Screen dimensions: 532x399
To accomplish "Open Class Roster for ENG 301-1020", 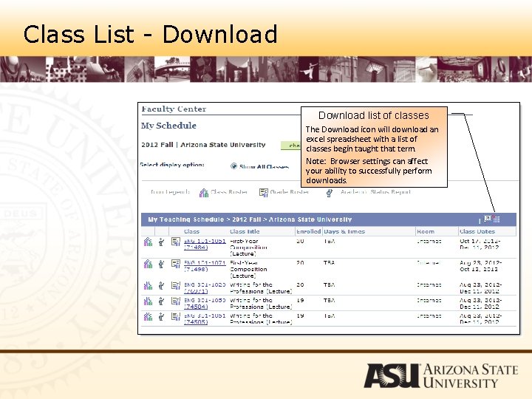I will tap(148, 286).
